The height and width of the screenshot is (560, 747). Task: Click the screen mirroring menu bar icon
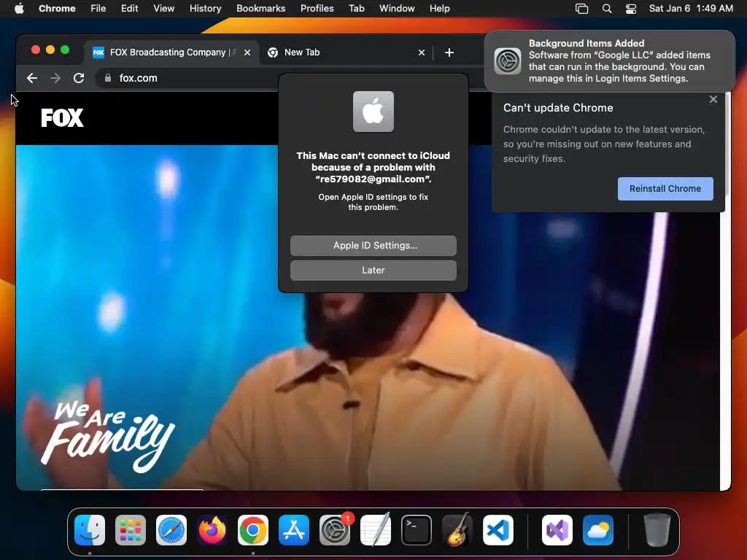pos(581,9)
